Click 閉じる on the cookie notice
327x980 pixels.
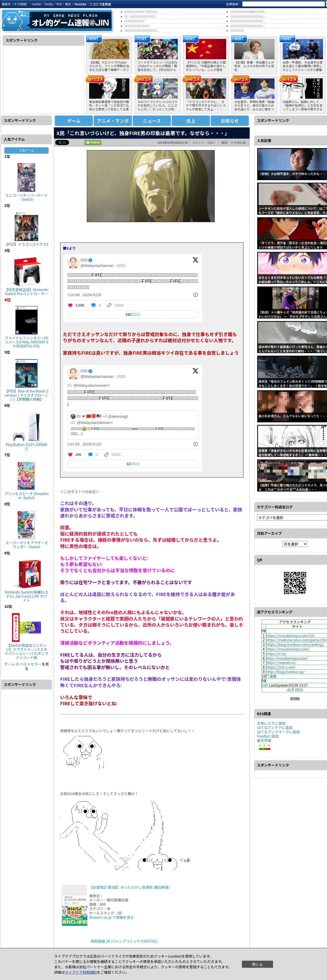[x=257, y=964]
